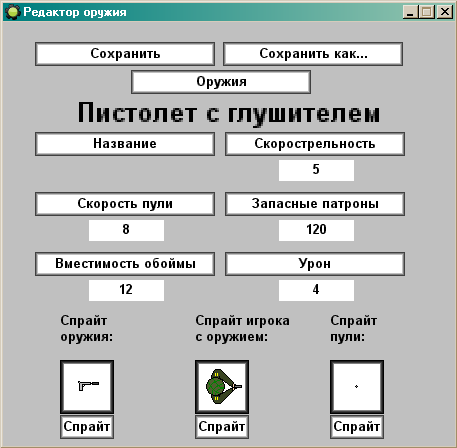Viewport: 457px width, 448px height.
Task: Click the pistol weapon sprite preview
Action: click(87, 387)
